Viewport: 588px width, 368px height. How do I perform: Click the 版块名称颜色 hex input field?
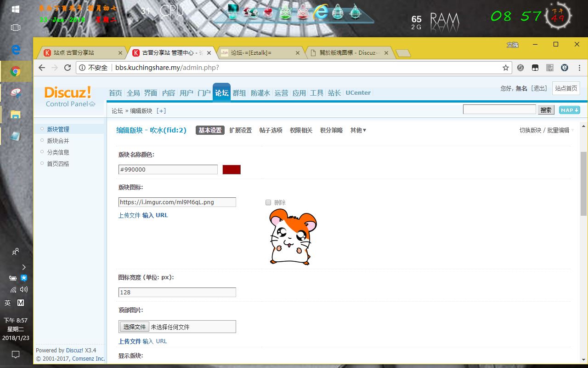click(168, 169)
